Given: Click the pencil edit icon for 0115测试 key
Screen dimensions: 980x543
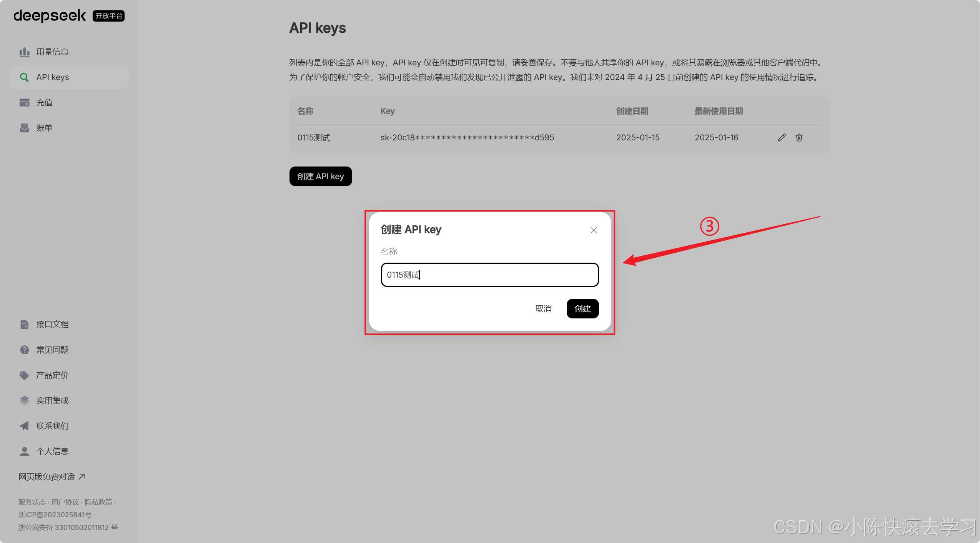Looking at the screenshot, I should tap(781, 138).
